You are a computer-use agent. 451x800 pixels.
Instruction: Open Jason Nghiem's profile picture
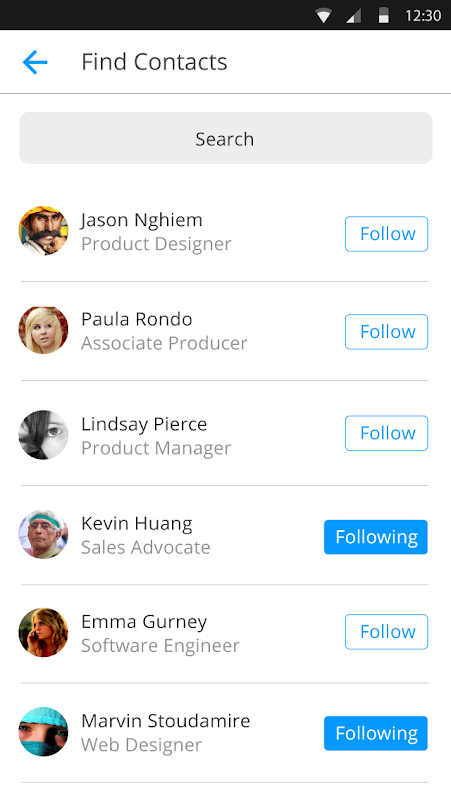[x=43, y=231]
